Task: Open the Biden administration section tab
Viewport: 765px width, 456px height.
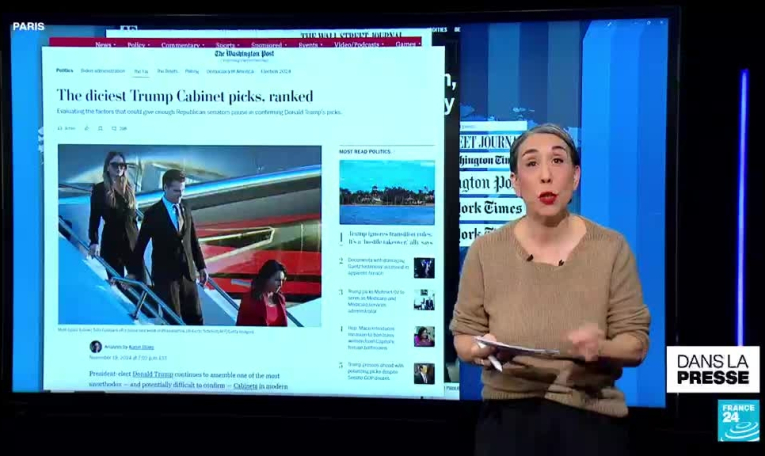Action: pos(102,71)
